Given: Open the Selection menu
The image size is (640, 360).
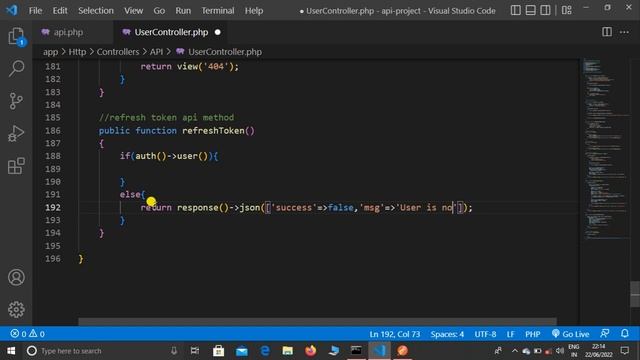Looking at the screenshot, I should 96,11.
